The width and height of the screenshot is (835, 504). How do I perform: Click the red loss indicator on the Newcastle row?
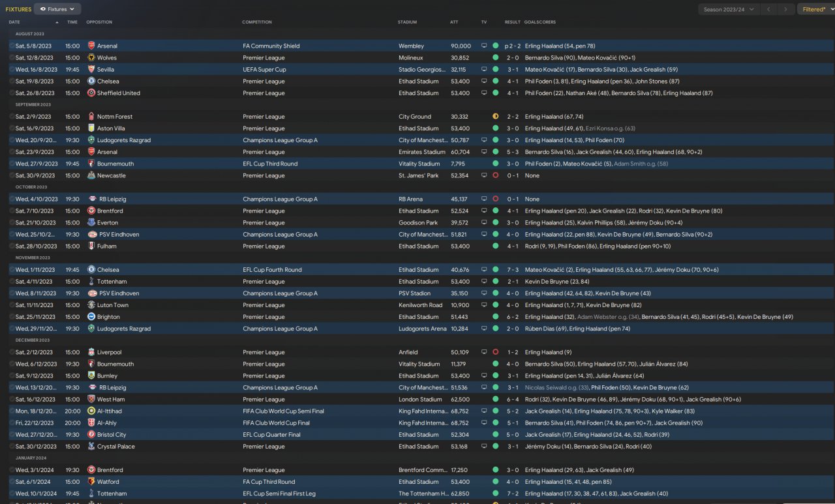[x=496, y=176]
